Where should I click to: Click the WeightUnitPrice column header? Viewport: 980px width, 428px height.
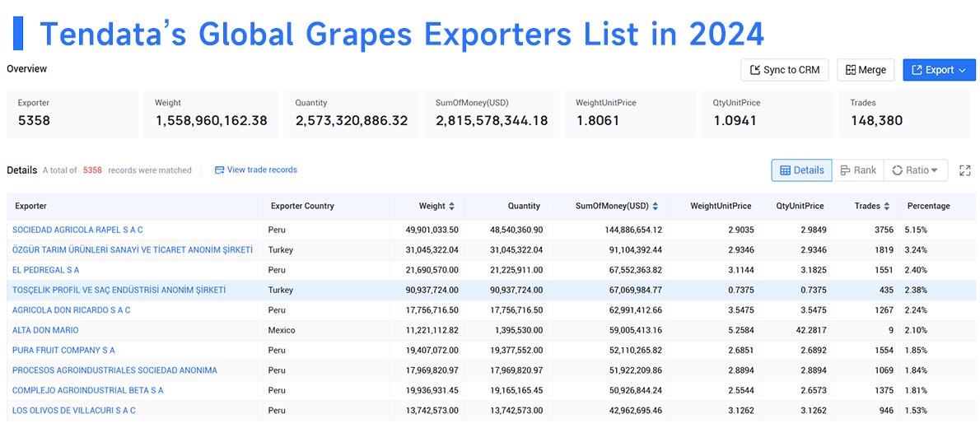click(721, 207)
